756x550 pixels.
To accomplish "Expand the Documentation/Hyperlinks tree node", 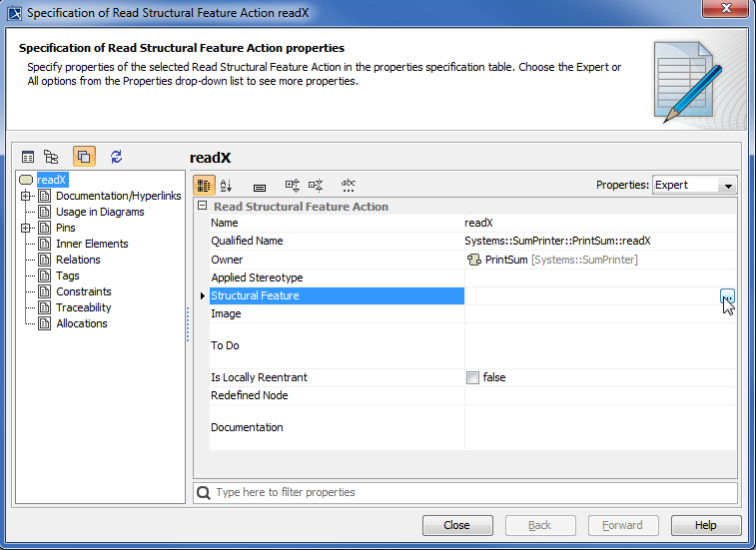I will (26, 196).
